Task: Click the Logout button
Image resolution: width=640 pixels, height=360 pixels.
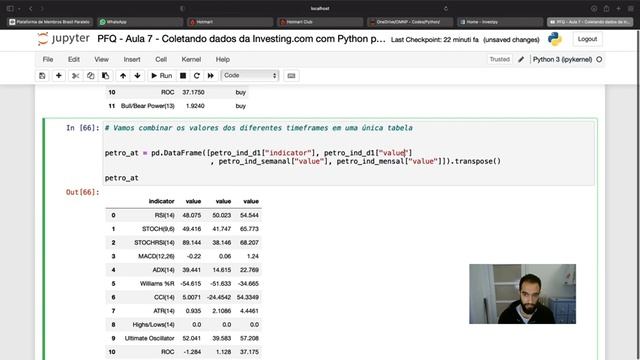Action: [587, 39]
